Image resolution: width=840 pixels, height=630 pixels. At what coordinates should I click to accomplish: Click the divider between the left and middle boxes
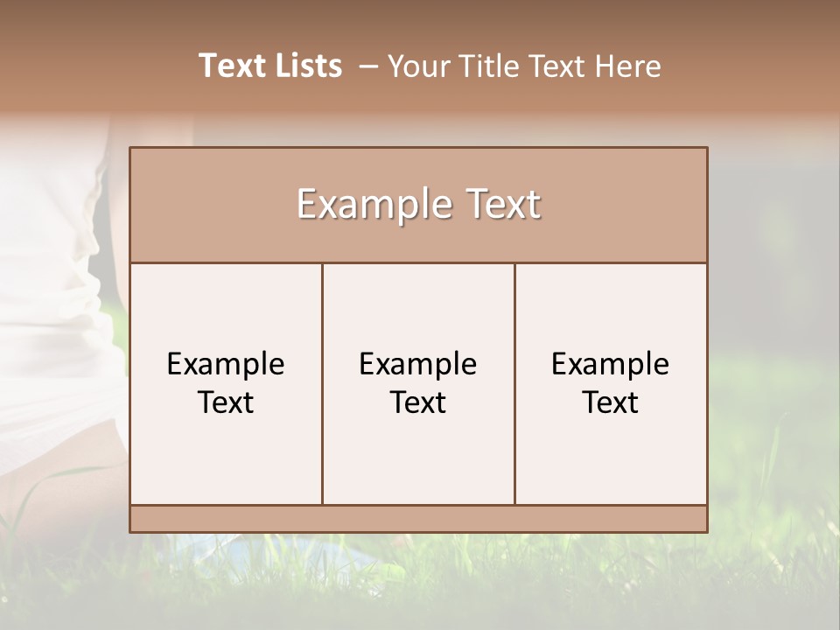click(323, 383)
